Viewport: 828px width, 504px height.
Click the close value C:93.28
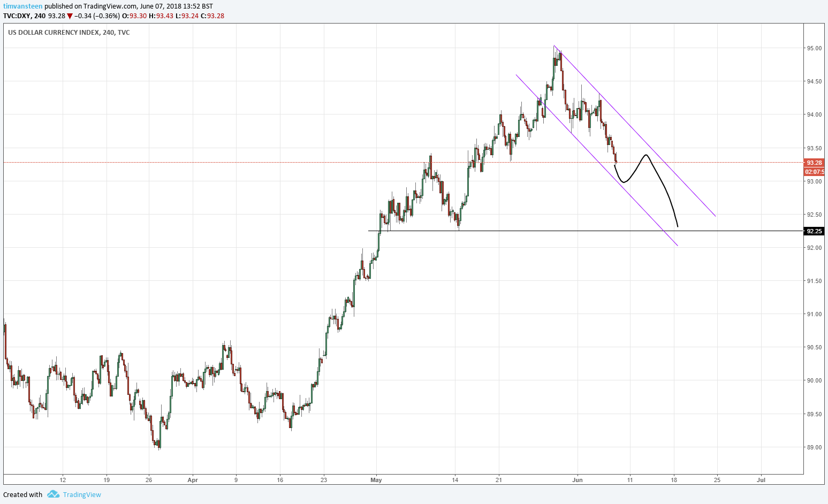click(x=212, y=16)
